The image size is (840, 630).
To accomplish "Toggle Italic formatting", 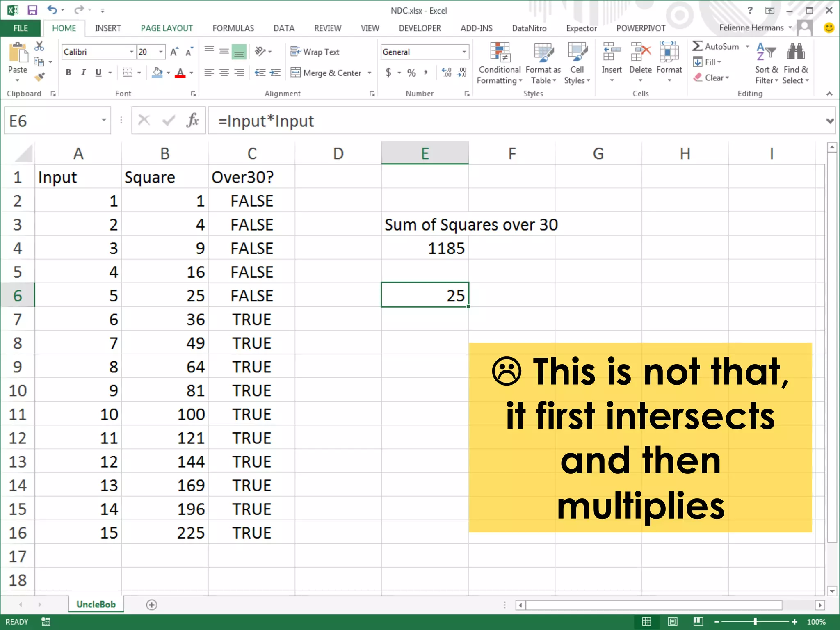I will [83, 73].
